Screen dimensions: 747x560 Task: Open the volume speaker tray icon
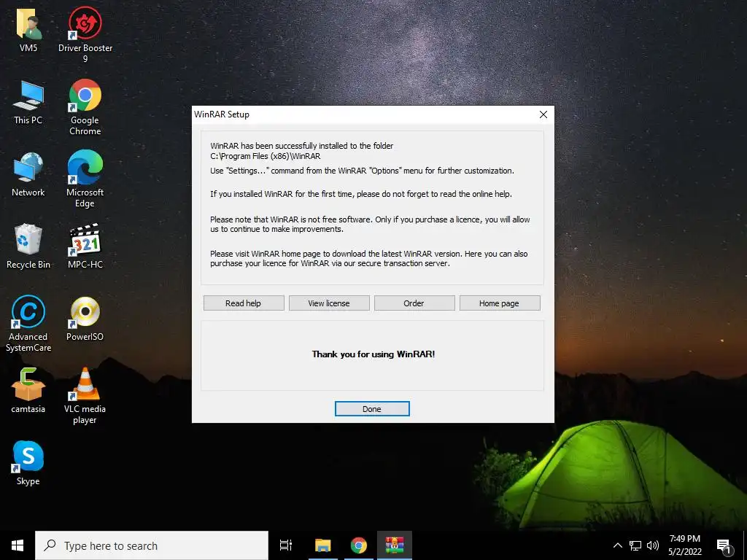coord(653,545)
